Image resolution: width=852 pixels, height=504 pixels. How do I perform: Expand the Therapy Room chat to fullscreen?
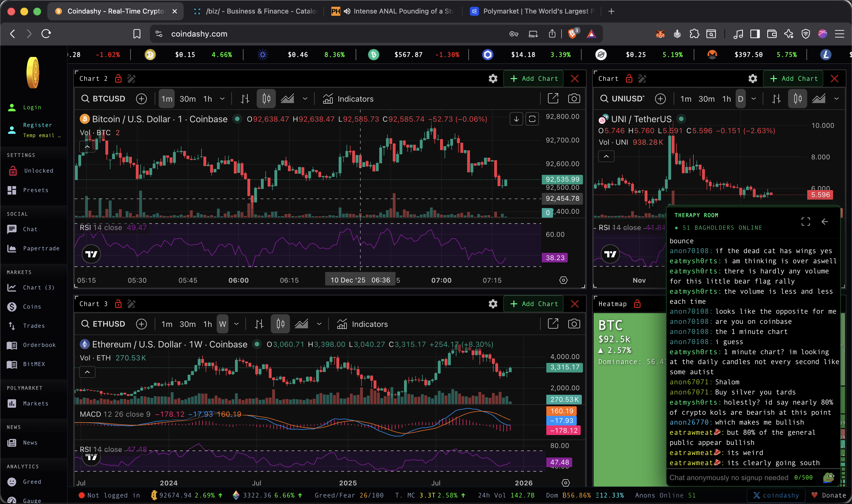tap(806, 222)
